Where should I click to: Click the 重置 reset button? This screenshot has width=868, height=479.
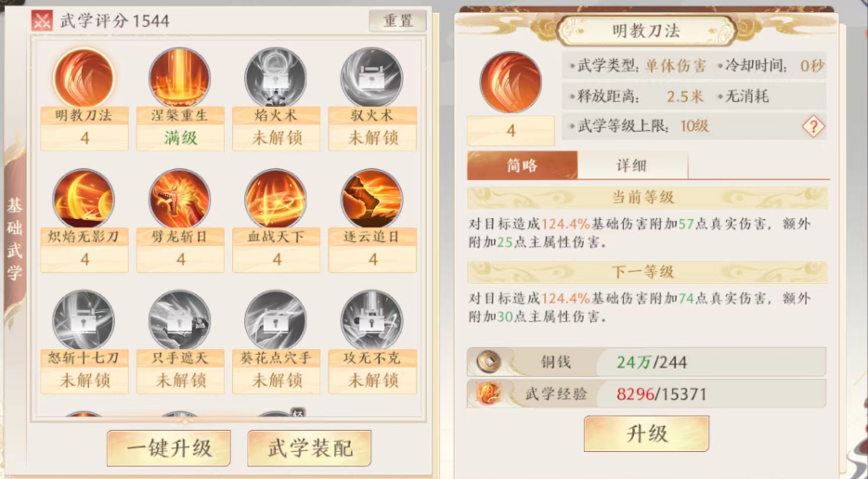point(398,21)
